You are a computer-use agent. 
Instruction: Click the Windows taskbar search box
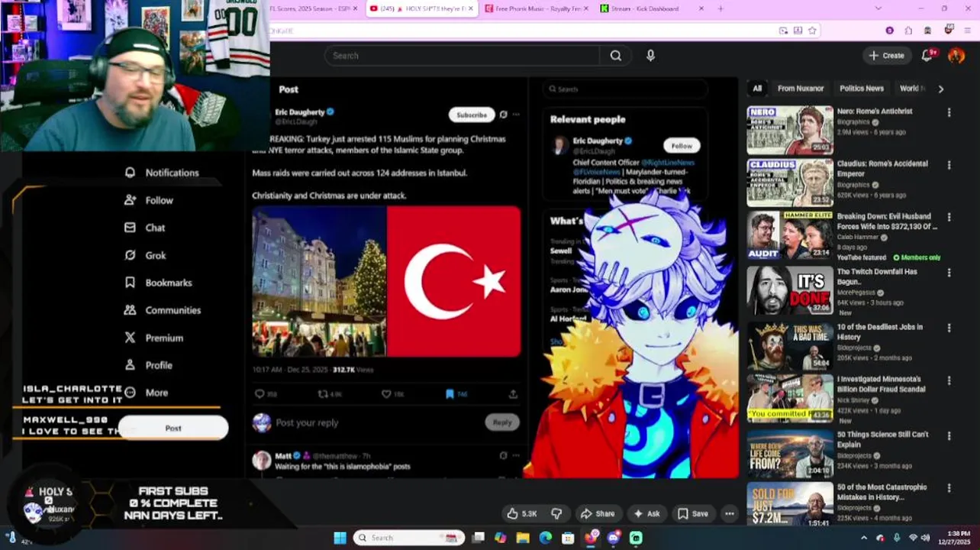coord(409,538)
